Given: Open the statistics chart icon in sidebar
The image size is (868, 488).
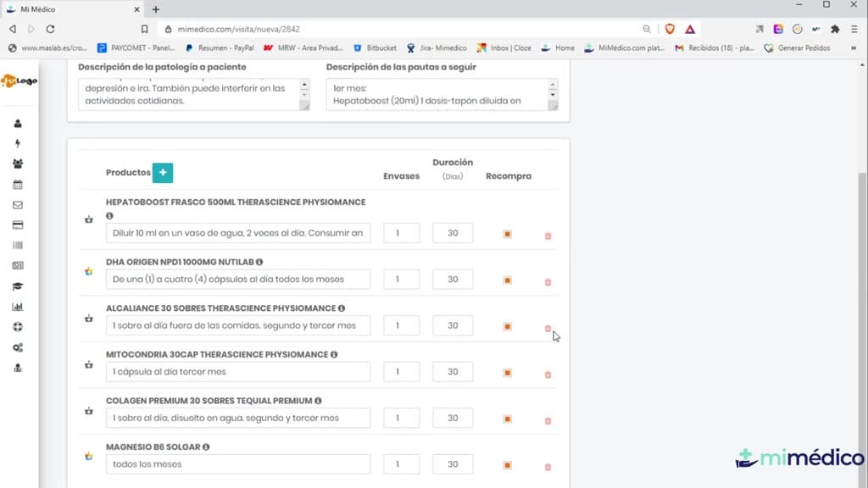Looking at the screenshot, I should 18,307.
